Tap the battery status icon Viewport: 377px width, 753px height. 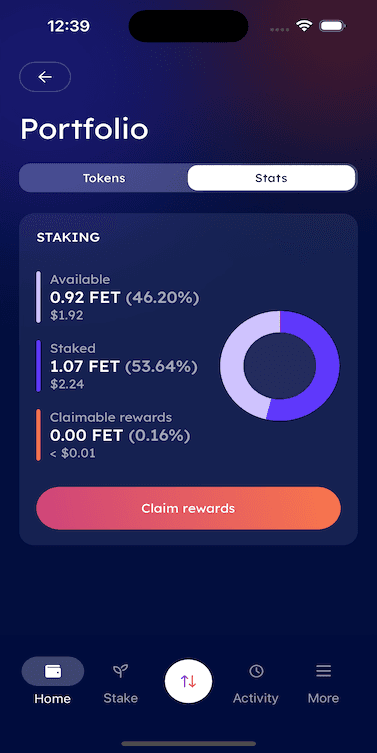(333, 26)
